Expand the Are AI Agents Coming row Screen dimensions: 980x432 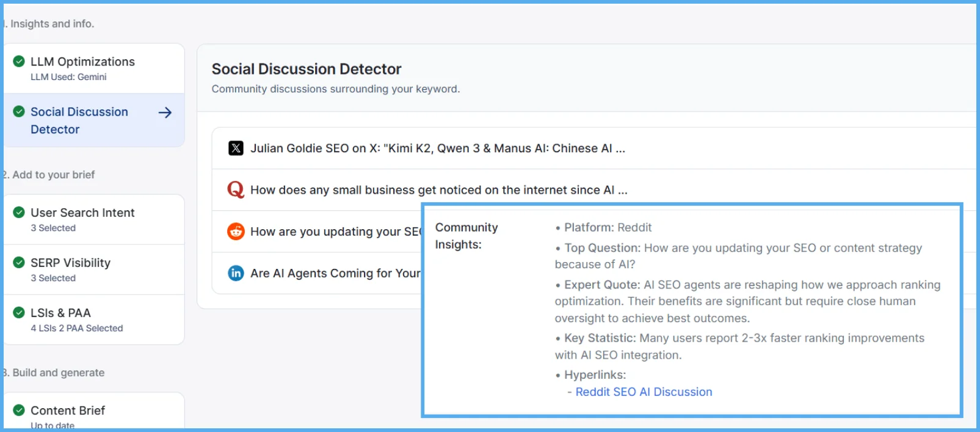click(x=335, y=273)
